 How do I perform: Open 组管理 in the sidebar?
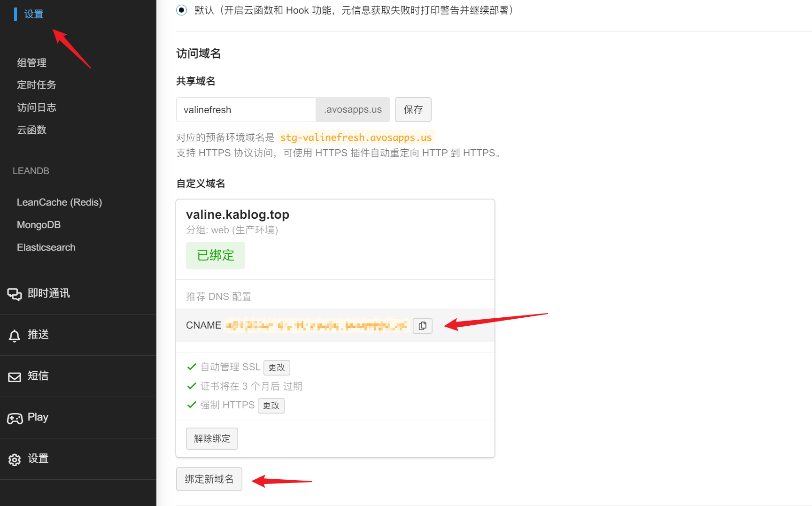[32, 62]
